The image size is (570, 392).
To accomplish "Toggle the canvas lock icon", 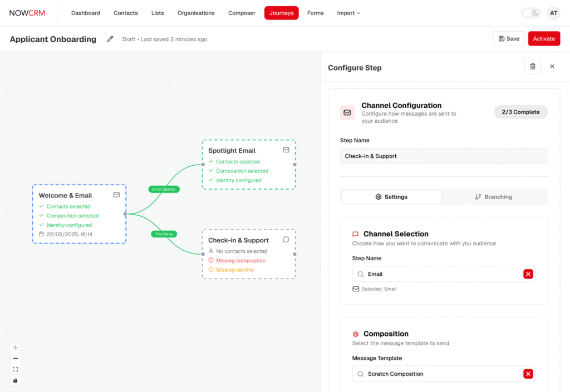I will tap(15, 380).
